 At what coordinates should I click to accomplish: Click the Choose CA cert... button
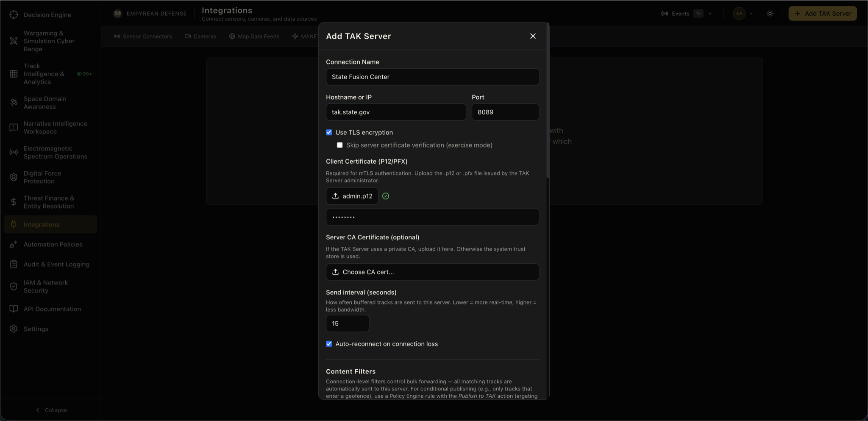point(432,272)
